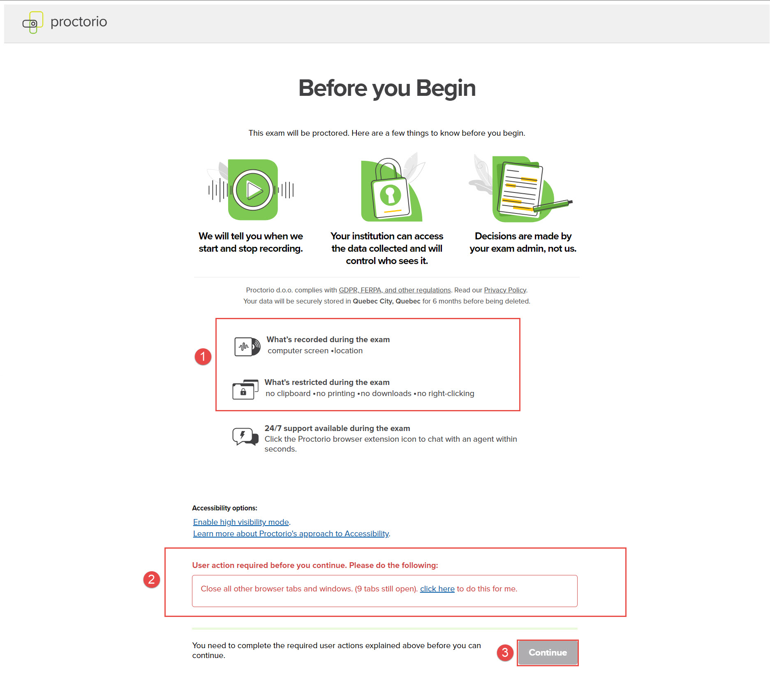Open Learn more about Proctorio's Accessibility link

tap(291, 533)
